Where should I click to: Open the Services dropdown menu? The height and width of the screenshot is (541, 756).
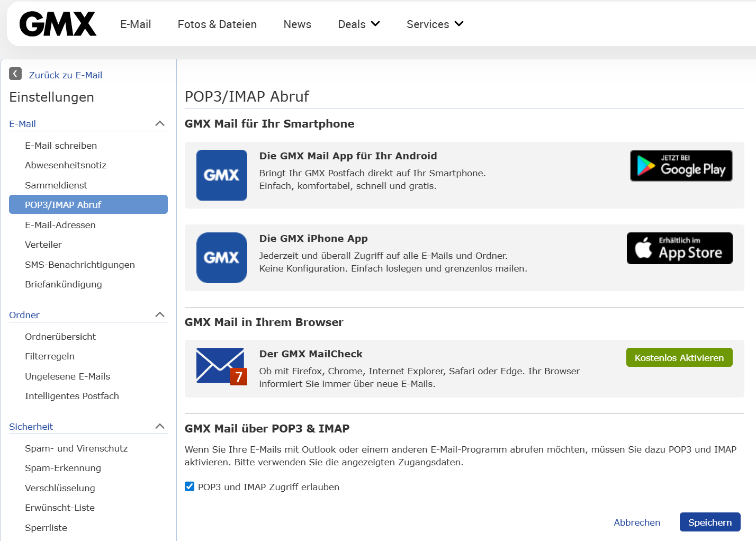pyautogui.click(x=435, y=24)
